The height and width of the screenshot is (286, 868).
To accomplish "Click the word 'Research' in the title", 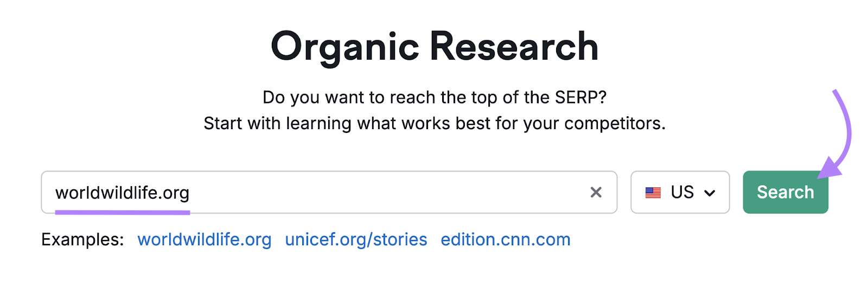I will [514, 47].
